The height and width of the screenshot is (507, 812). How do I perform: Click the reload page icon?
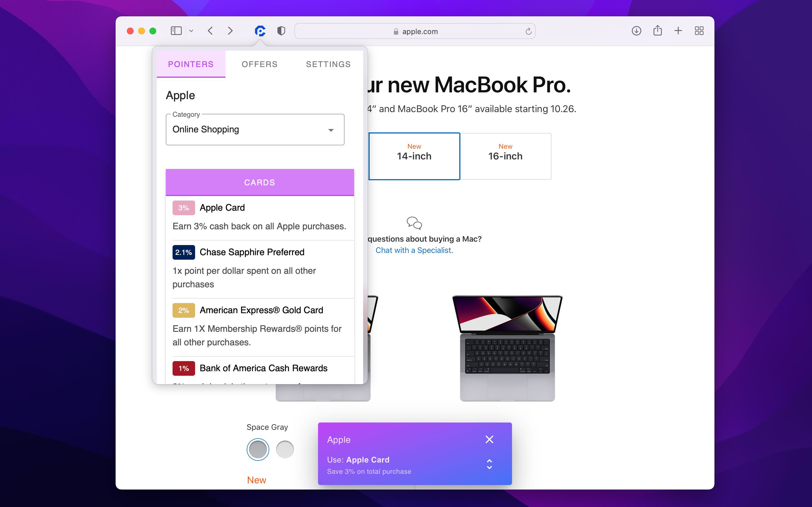pos(528,32)
